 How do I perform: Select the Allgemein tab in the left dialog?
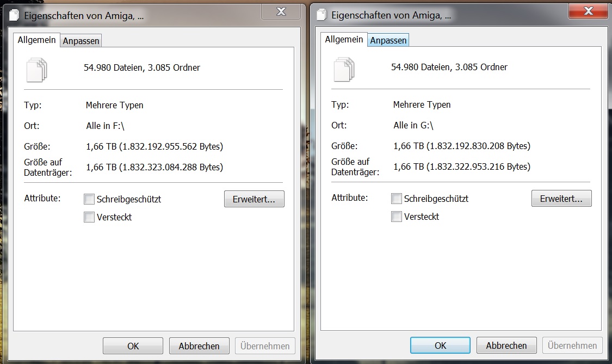36,40
